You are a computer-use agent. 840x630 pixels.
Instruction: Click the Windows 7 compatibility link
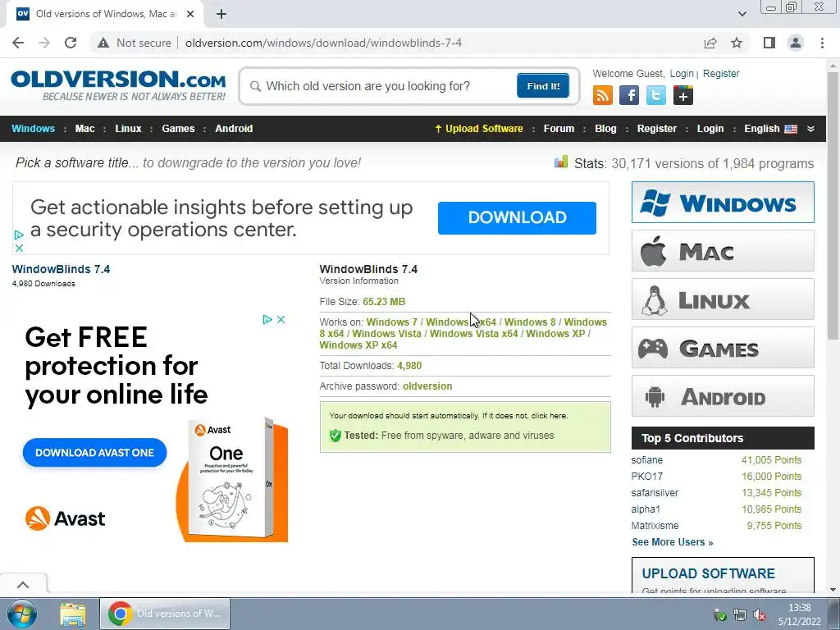[391, 322]
